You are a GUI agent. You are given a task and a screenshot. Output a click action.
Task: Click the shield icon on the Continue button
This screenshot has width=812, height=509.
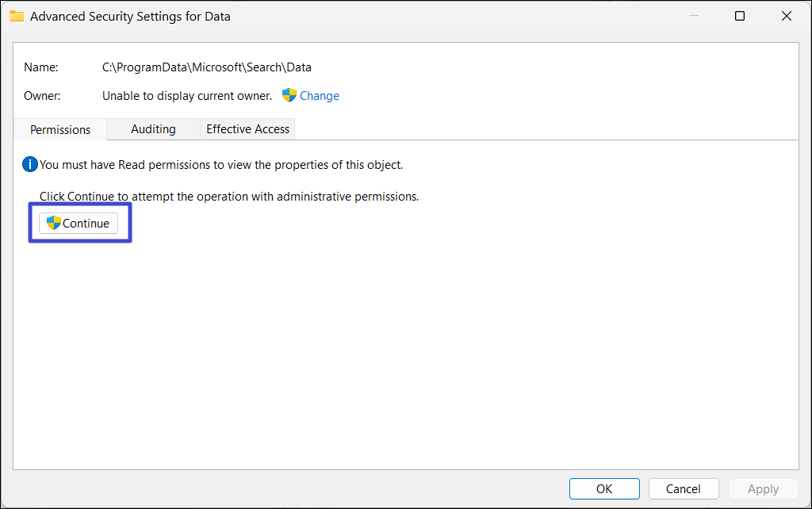[54, 223]
